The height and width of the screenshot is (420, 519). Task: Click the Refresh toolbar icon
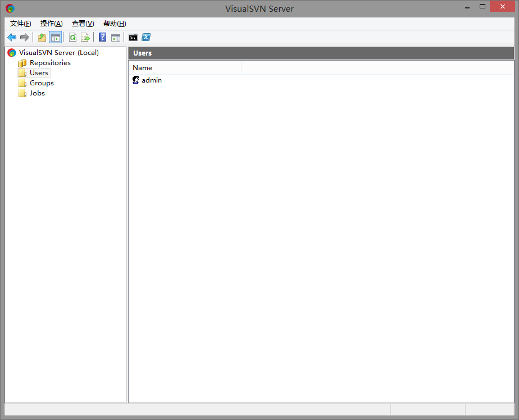[x=72, y=38]
